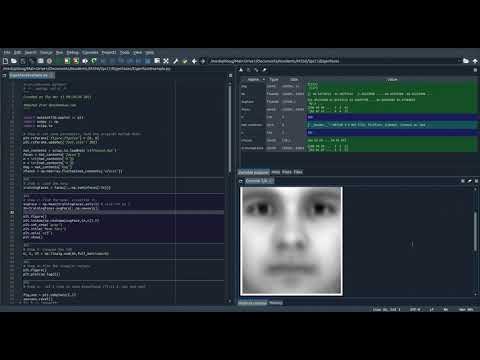Switch to the Variable explorer tab
The width and height of the screenshot is (480, 360).
[x=253, y=172]
